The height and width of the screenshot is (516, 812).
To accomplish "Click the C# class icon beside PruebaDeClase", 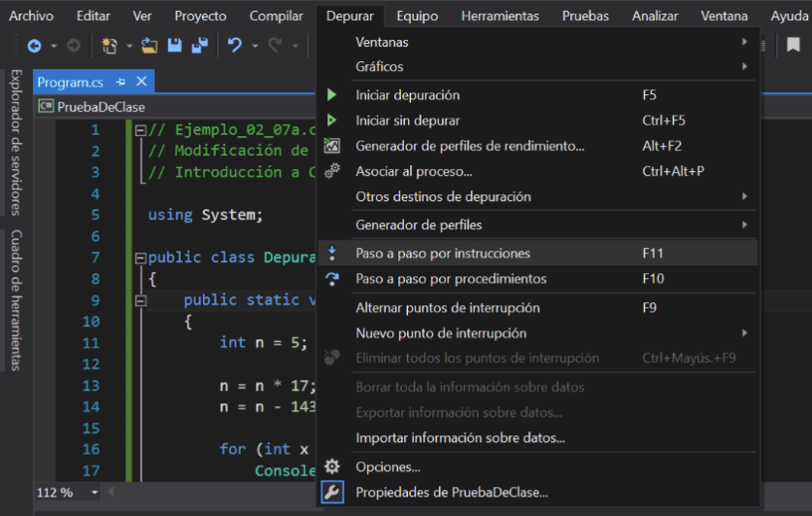I will (46, 107).
